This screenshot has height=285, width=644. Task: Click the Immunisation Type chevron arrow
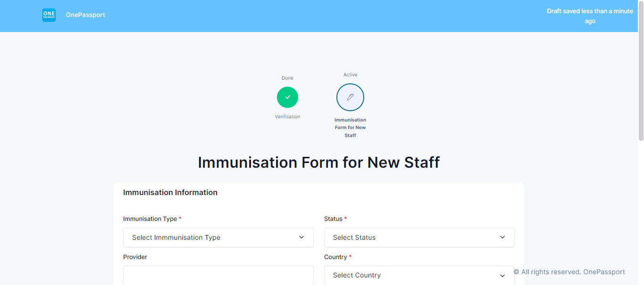point(301,237)
